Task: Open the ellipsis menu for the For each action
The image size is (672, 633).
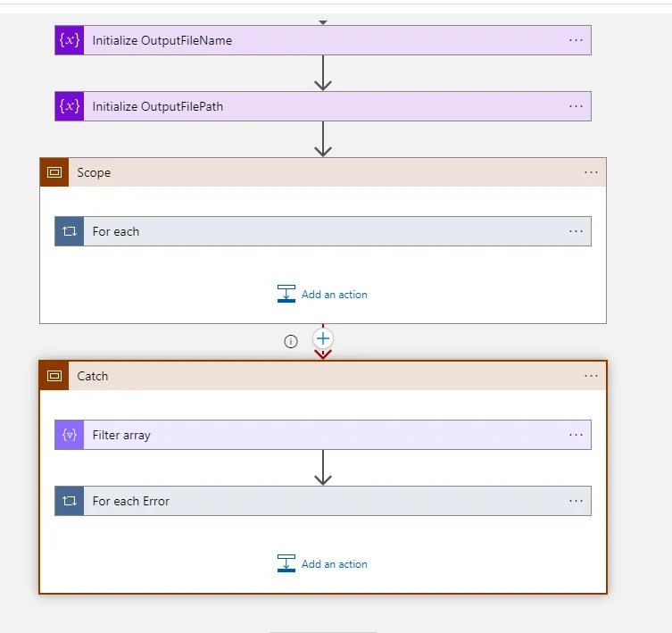Action: coord(576,231)
